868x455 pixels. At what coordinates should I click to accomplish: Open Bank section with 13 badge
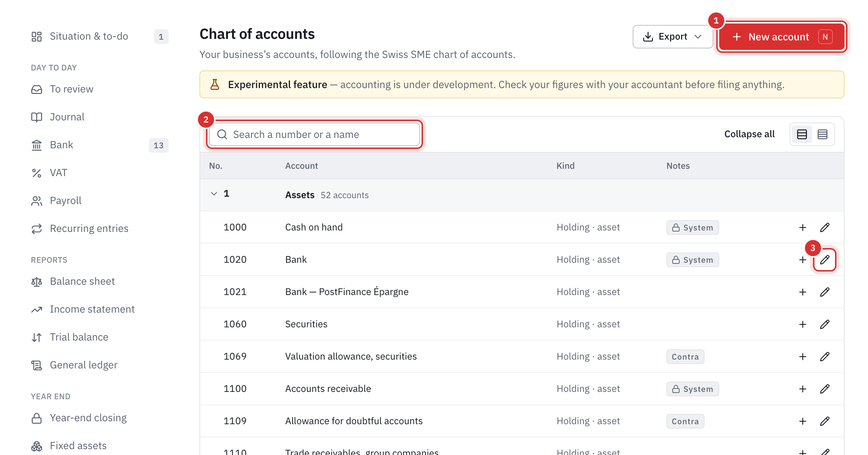100,145
